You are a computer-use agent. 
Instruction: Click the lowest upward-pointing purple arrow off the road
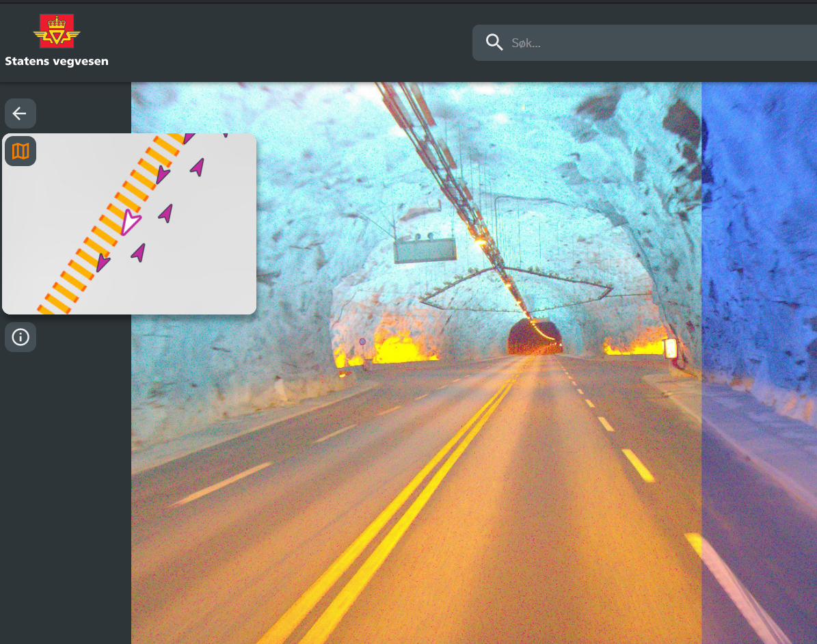(x=139, y=253)
